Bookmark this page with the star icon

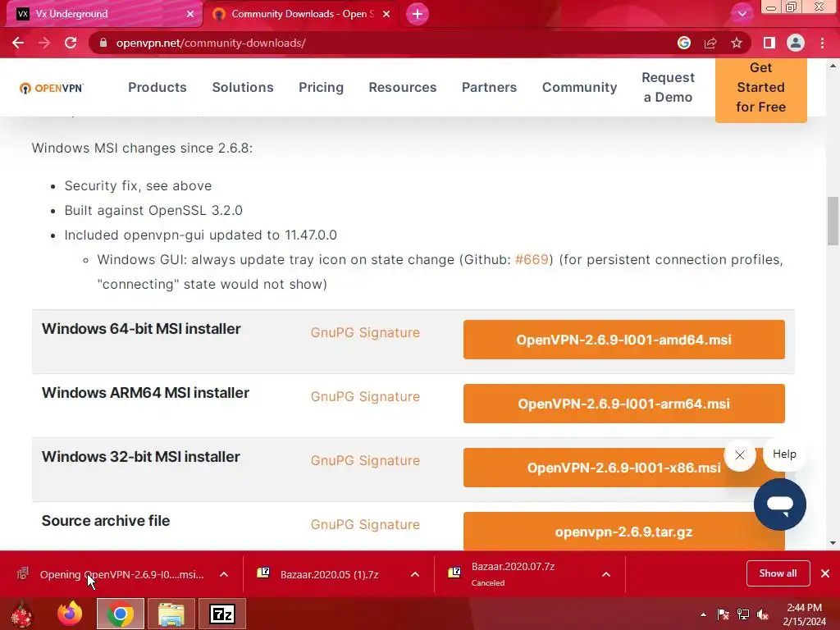click(737, 43)
